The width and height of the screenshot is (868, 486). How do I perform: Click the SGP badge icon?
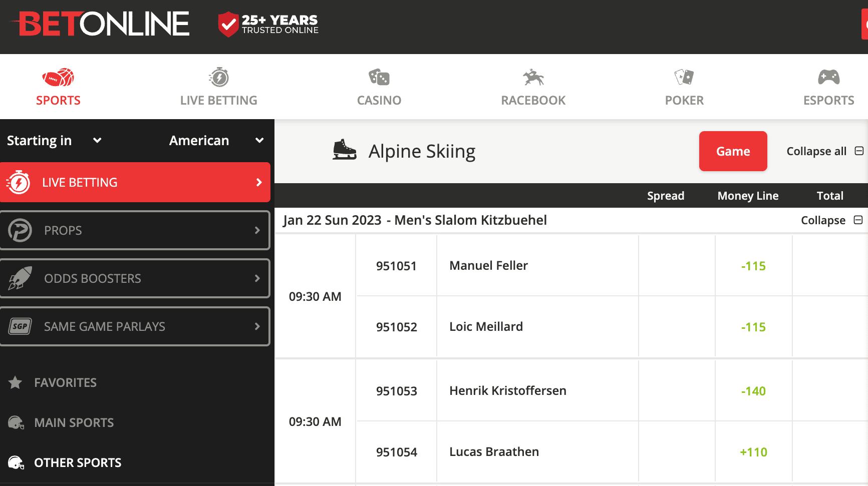pos(20,326)
